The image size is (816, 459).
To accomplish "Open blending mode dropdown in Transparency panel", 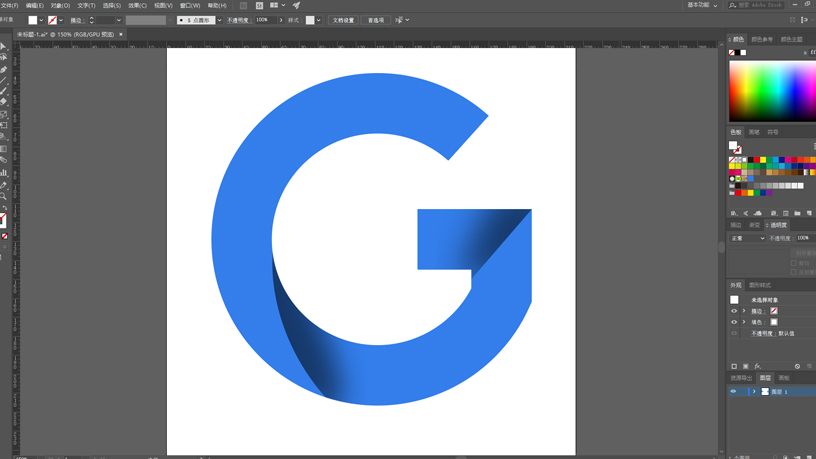I will (748, 238).
